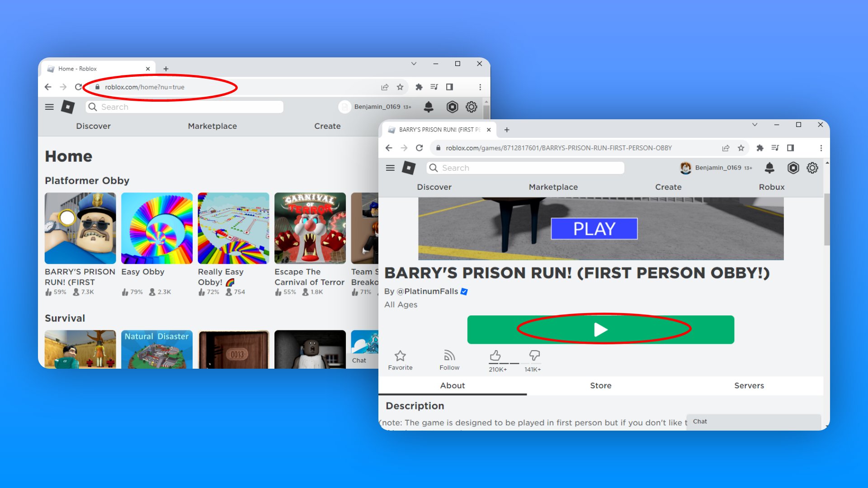Open settings gear in Barry's Prison window
This screenshot has width=868, height=488.
pos(812,168)
